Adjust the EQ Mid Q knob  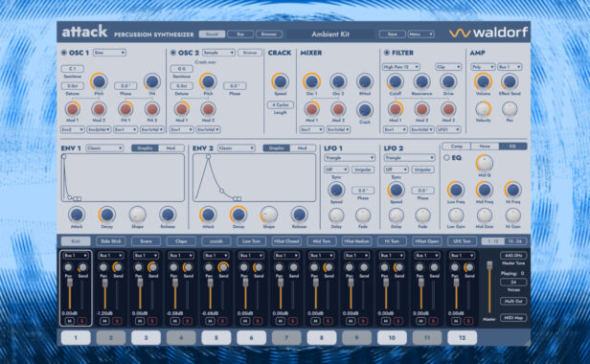[485, 164]
